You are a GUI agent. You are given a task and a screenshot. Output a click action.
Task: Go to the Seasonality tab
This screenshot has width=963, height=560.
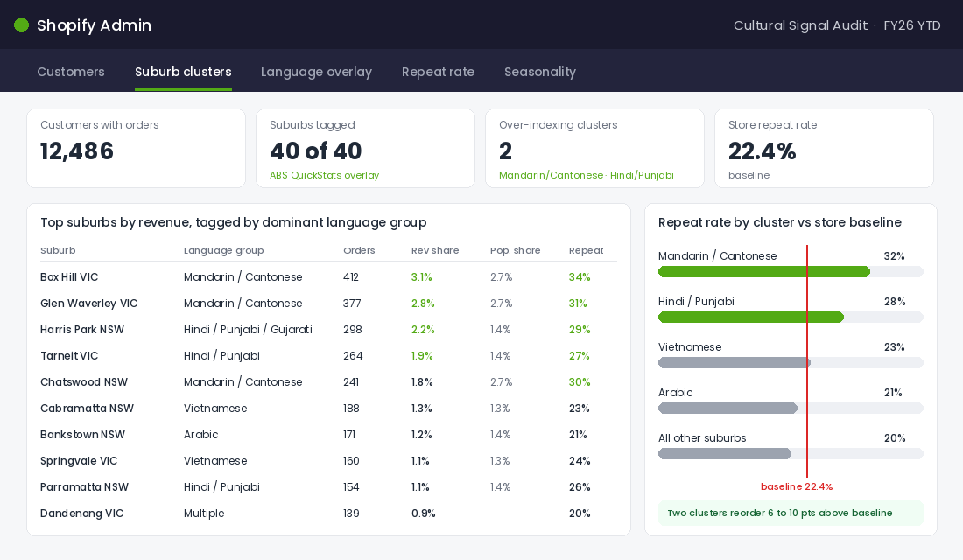point(540,72)
